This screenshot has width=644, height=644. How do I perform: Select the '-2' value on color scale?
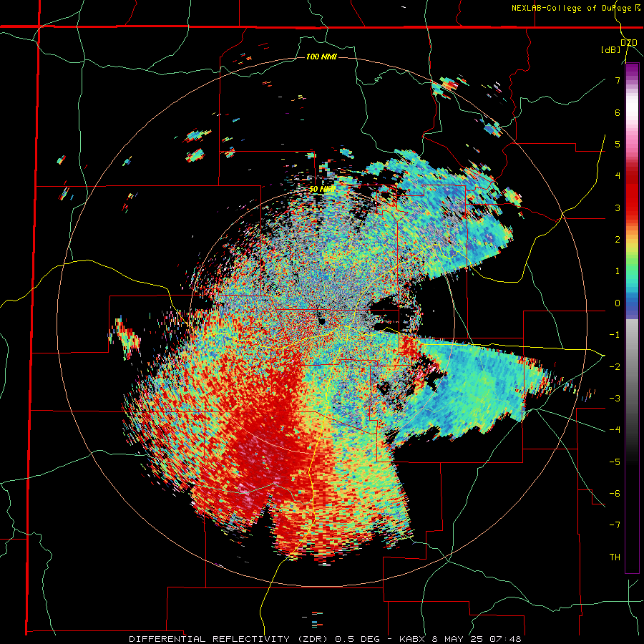pos(615,367)
